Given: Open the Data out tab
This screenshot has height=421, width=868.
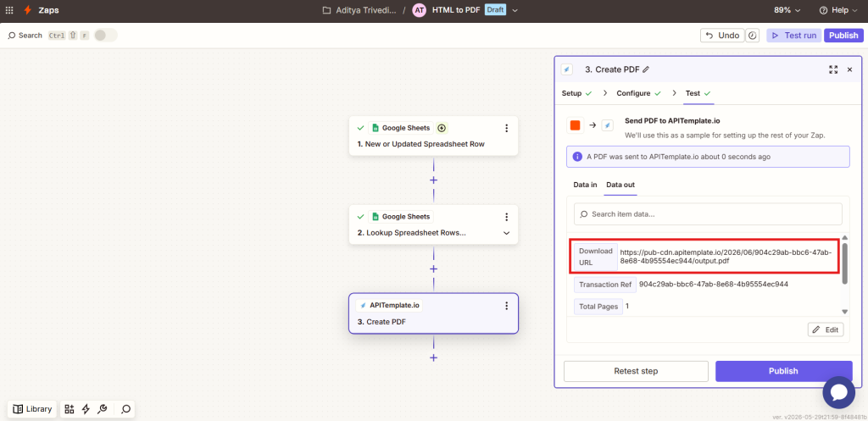Looking at the screenshot, I should [620, 185].
